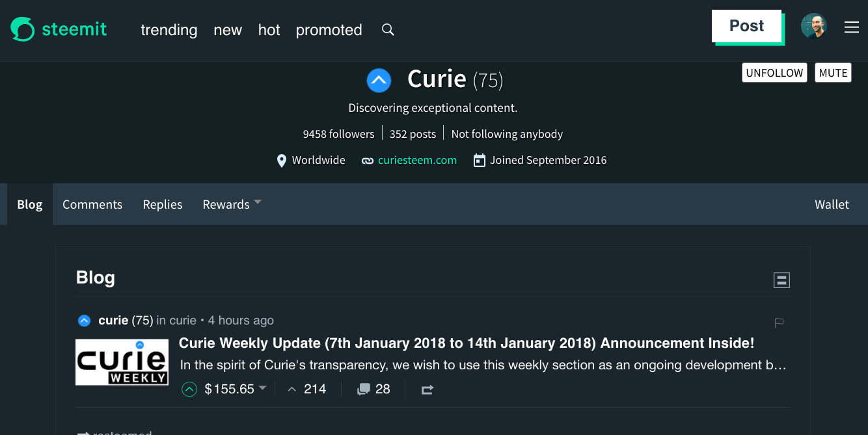Open the hamburger menu icon
This screenshot has width=868, height=435.
click(851, 27)
